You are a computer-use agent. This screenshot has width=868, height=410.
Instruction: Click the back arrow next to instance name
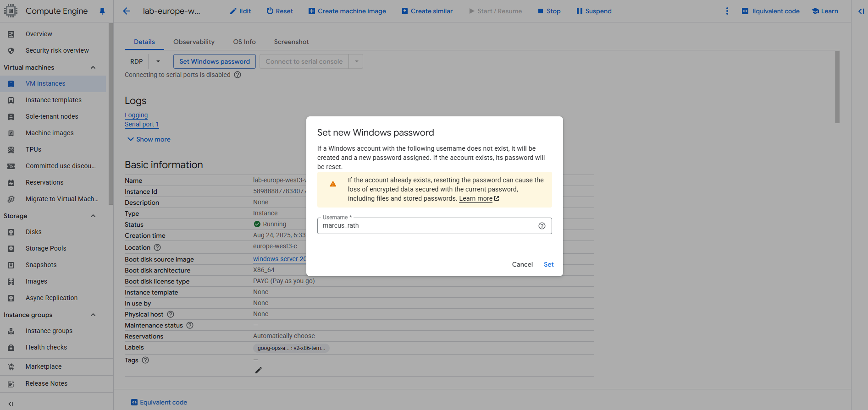click(x=127, y=11)
